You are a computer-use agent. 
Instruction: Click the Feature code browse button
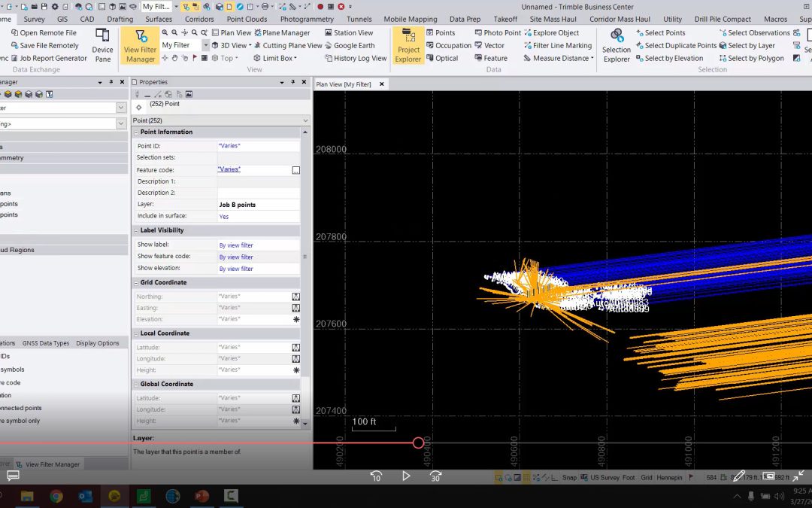pos(295,170)
